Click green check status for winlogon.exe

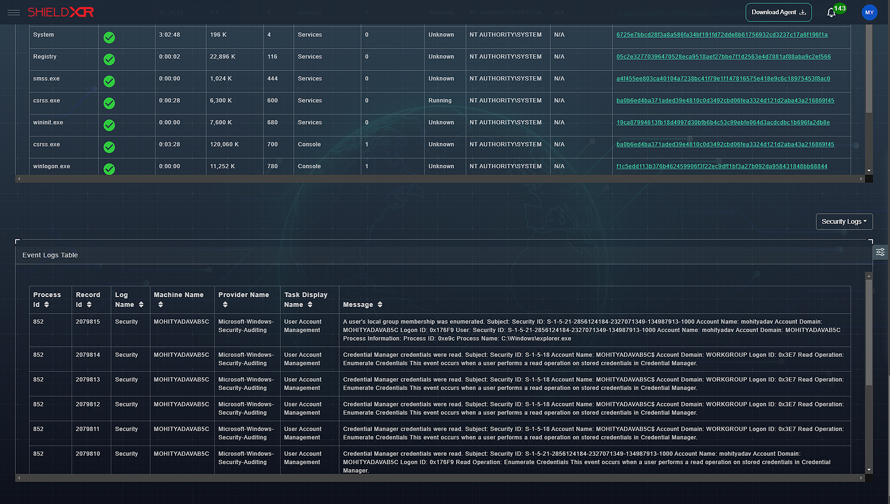click(109, 168)
